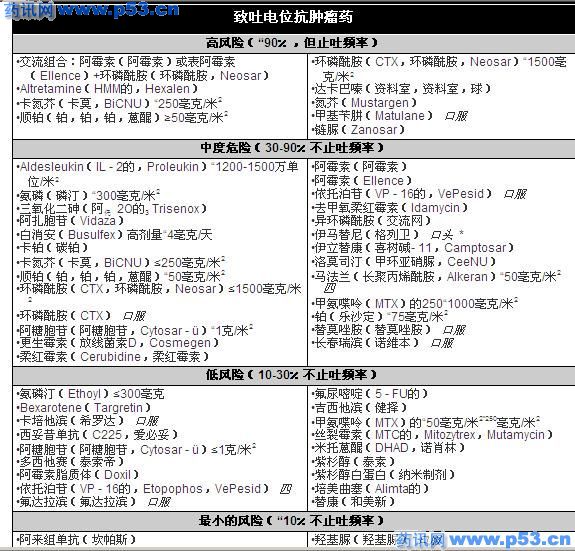Click the 氮芥 (Mustargen) entry
Image resolution: width=575 pixels, height=551 pixels.
click(365, 103)
